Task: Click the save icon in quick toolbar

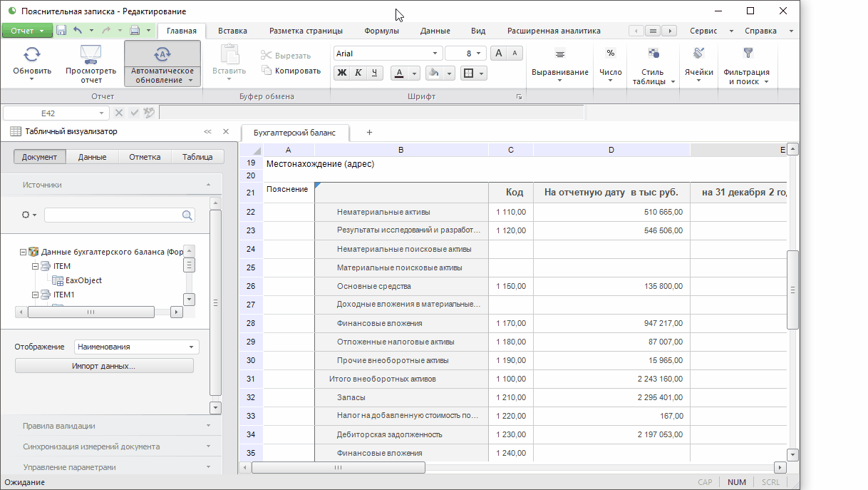Action: [61, 31]
